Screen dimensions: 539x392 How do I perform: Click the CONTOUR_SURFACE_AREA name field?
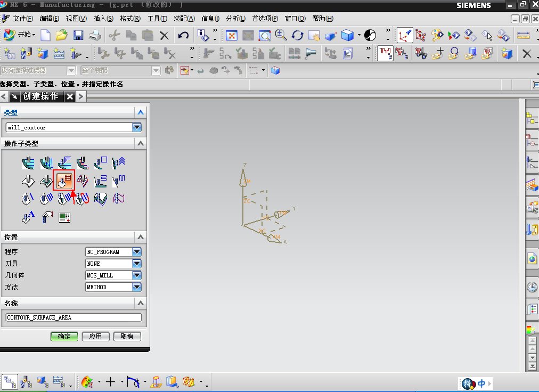73,317
